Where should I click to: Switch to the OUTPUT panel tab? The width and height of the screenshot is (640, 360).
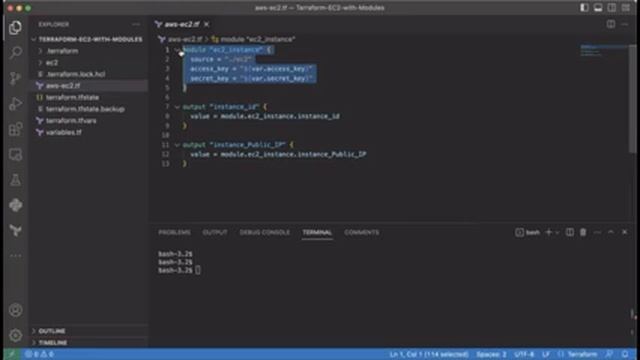215,232
